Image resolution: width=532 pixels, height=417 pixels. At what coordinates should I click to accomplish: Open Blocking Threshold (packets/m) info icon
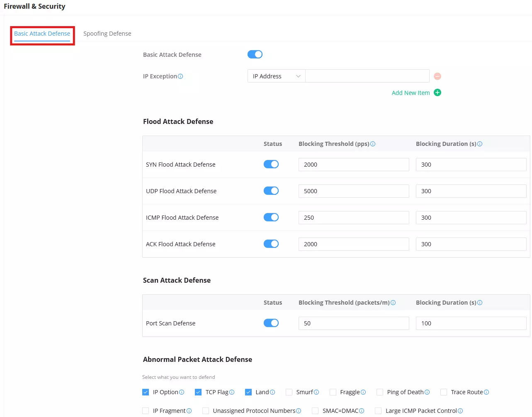point(393,303)
